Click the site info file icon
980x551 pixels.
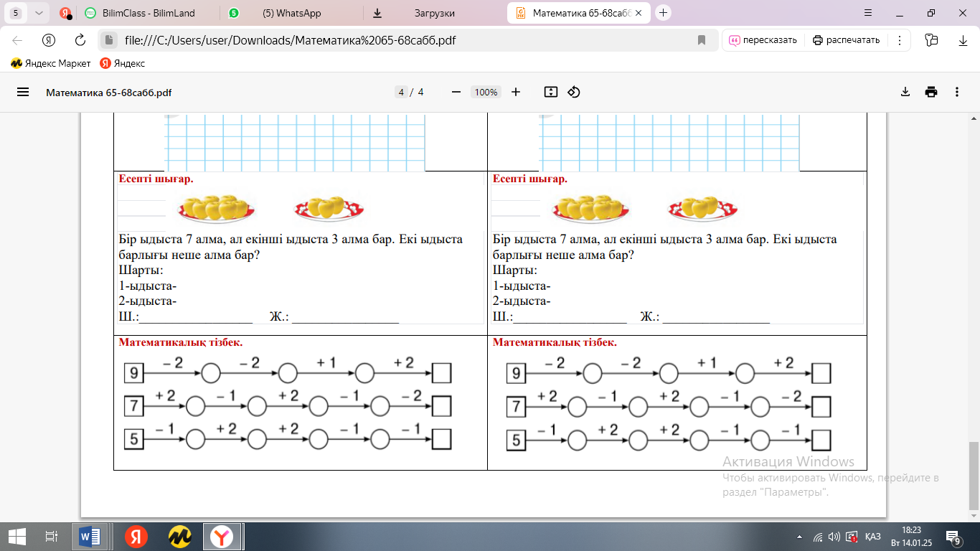click(x=108, y=40)
